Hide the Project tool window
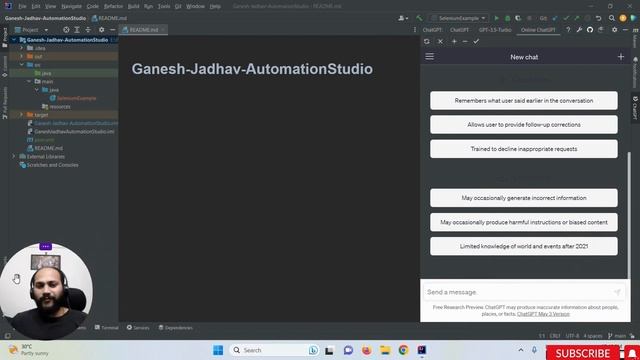640x360 pixels. [x=112, y=30]
